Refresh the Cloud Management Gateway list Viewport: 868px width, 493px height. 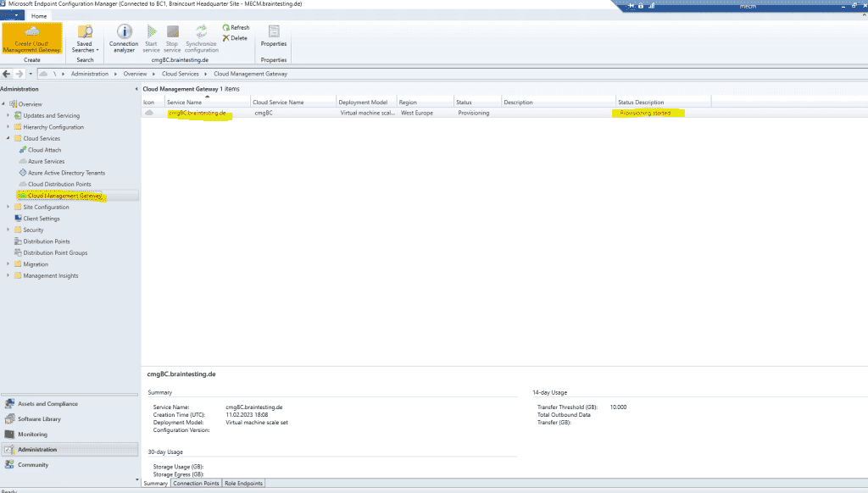pos(235,27)
